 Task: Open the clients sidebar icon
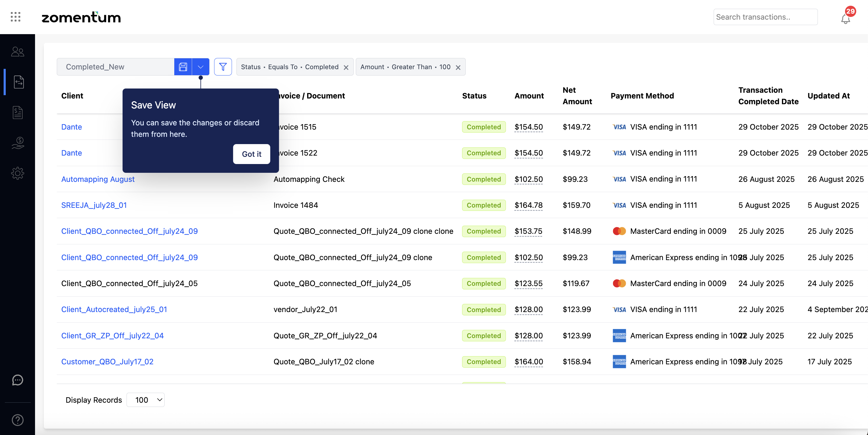point(18,52)
